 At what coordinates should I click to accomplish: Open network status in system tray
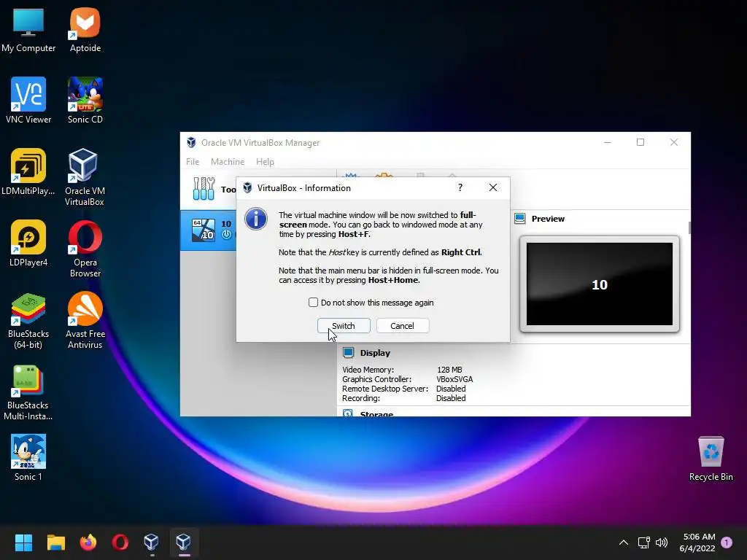click(x=644, y=542)
